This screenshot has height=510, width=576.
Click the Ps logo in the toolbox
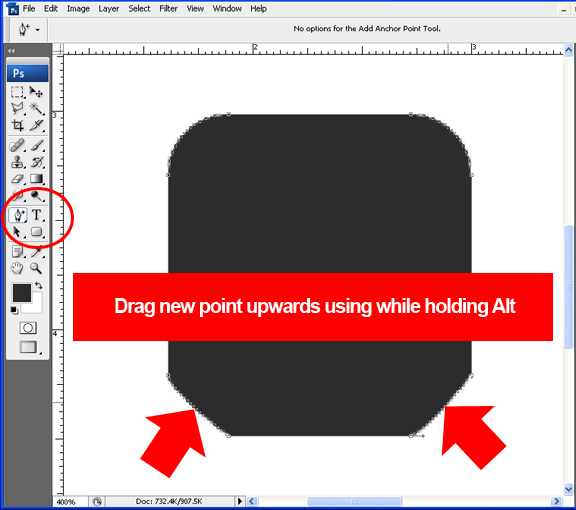[x=27, y=73]
